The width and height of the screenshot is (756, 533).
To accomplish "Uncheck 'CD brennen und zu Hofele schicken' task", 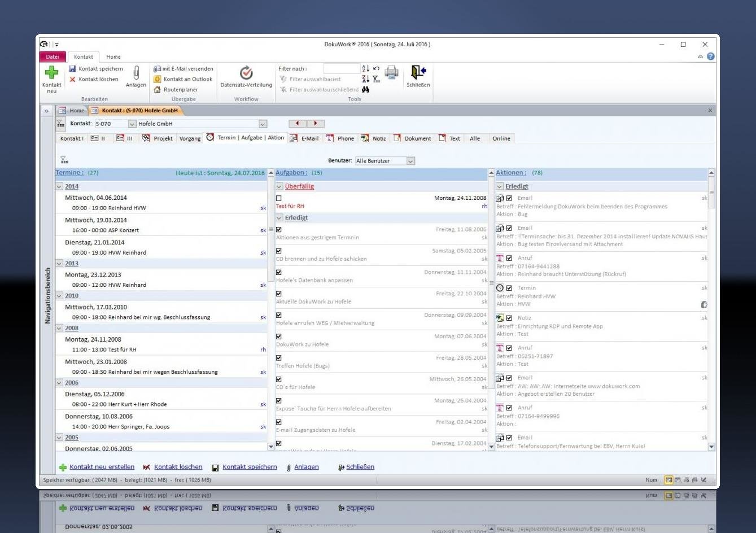I will (x=279, y=251).
